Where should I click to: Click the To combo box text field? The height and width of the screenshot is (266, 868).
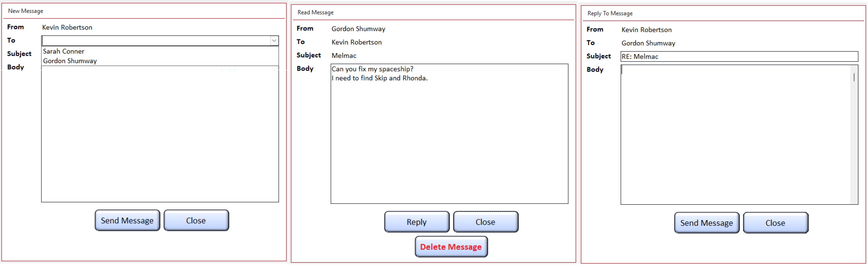[155, 40]
